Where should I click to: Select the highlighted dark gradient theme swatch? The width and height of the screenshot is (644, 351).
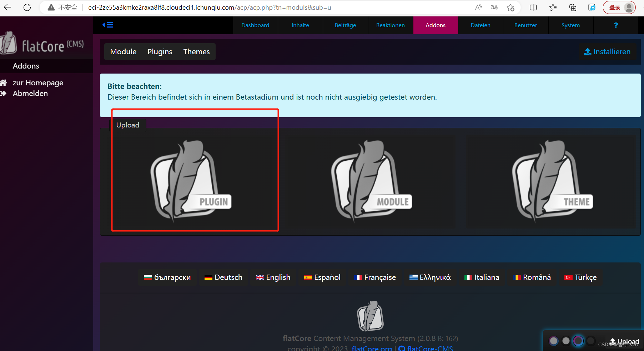pos(578,341)
